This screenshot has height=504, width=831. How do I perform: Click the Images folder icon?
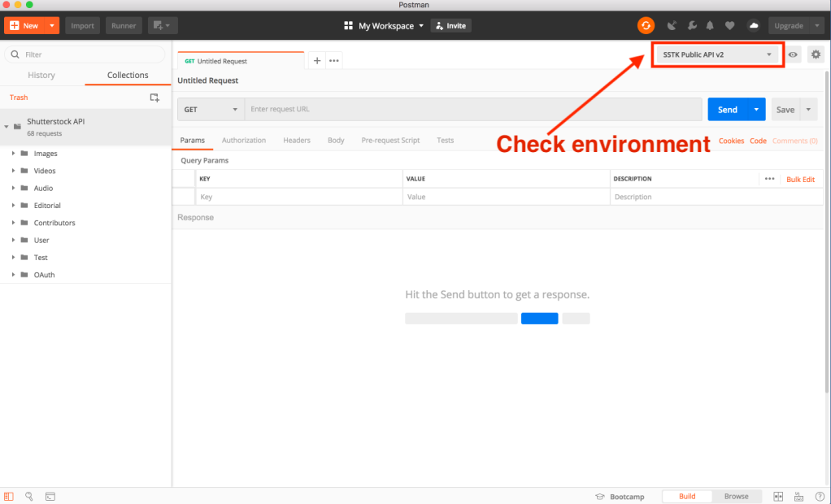(24, 153)
